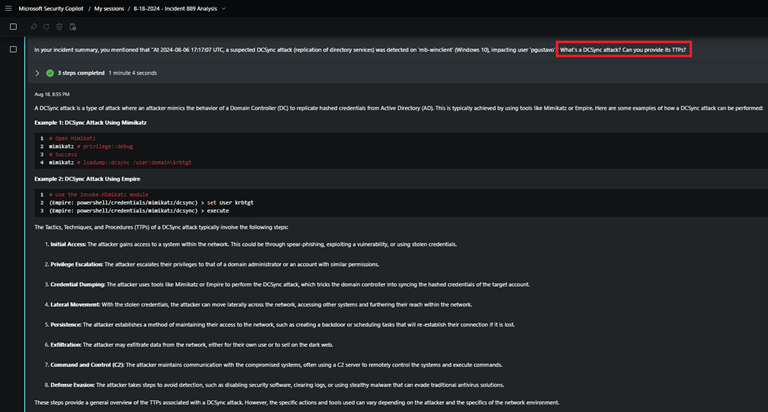Check the checkbox beside the DCSync prompt
The height and width of the screenshot is (412, 768).
click(13, 49)
